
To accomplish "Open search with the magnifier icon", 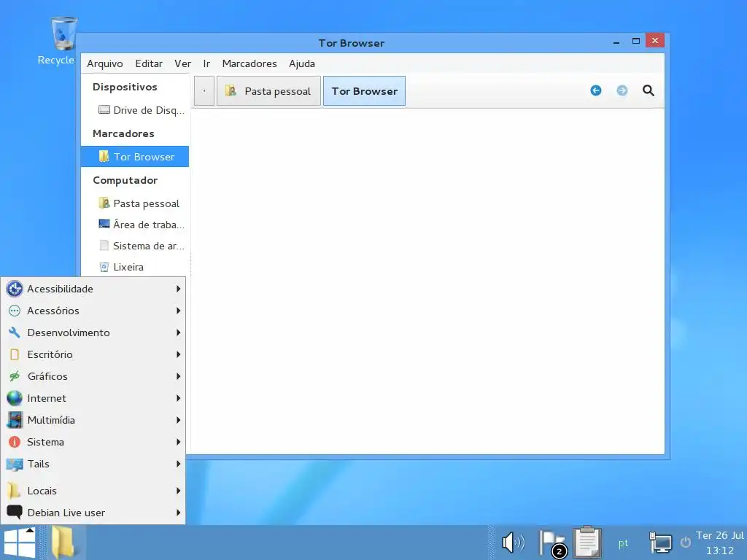I will [x=648, y=90].
